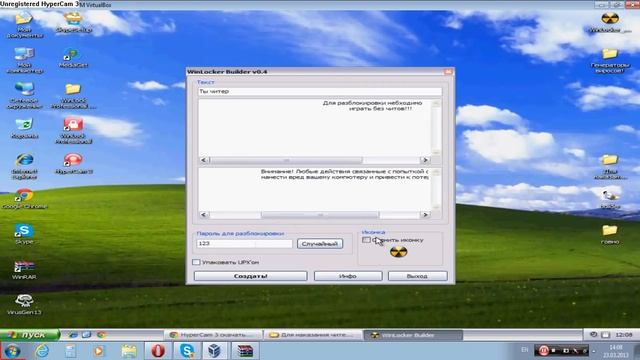Generate a random password with Случайный
640x360 pixels.
click(320, 244)
